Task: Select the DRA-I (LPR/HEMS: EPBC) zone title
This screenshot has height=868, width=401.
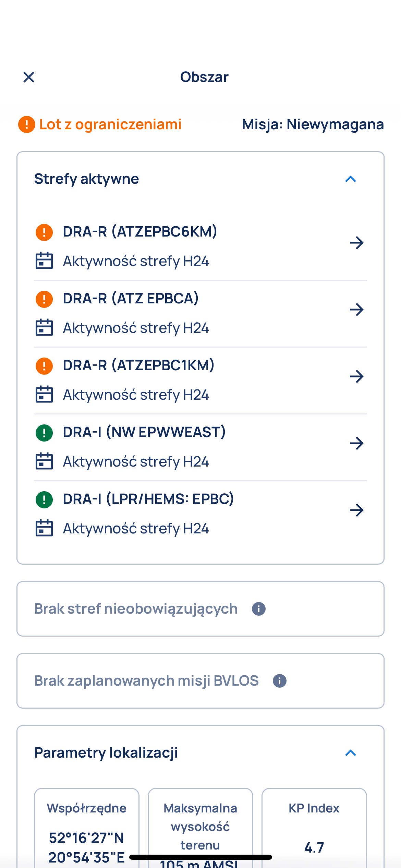Action: [x=148, y=499]
